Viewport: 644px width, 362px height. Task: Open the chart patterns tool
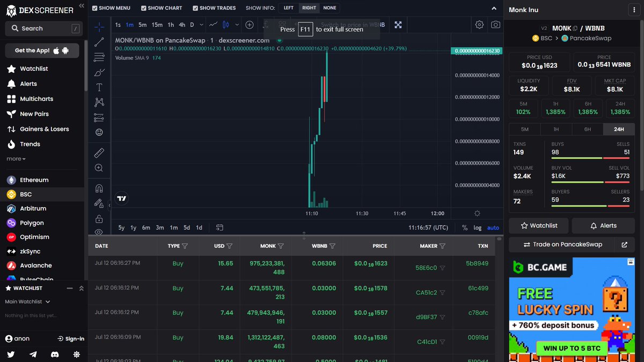[x=99, y=102]
